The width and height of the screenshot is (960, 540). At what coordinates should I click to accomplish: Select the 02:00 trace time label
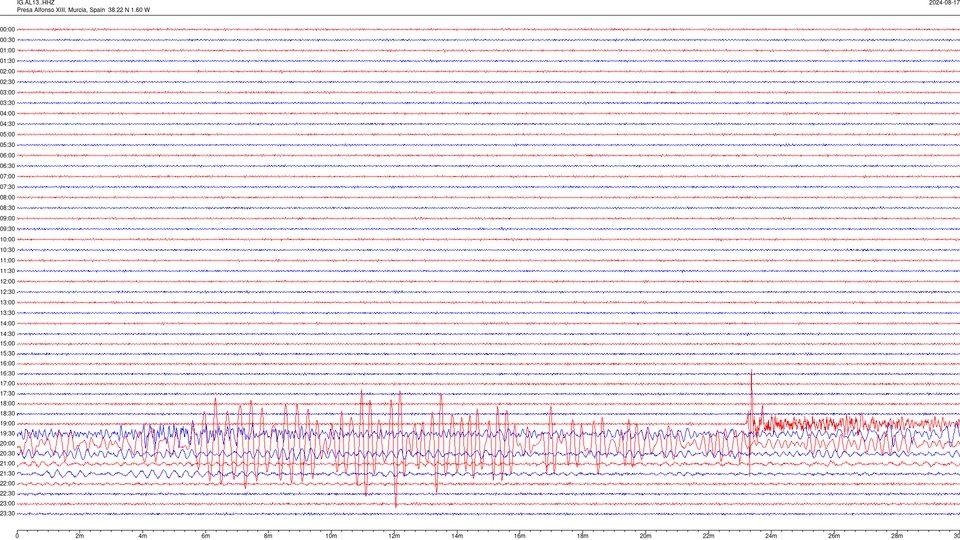click(x=7, y=72)
